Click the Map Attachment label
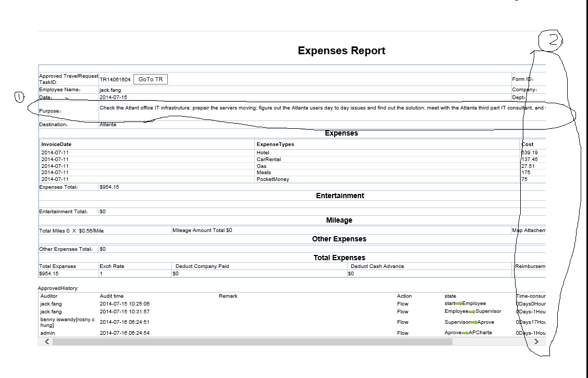This screenshot has width=588, height=378. pos(529,230)
